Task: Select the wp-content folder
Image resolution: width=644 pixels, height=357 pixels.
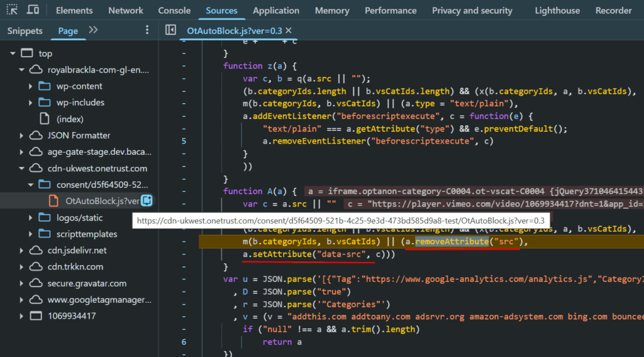Action: click(x=79, y=86)
